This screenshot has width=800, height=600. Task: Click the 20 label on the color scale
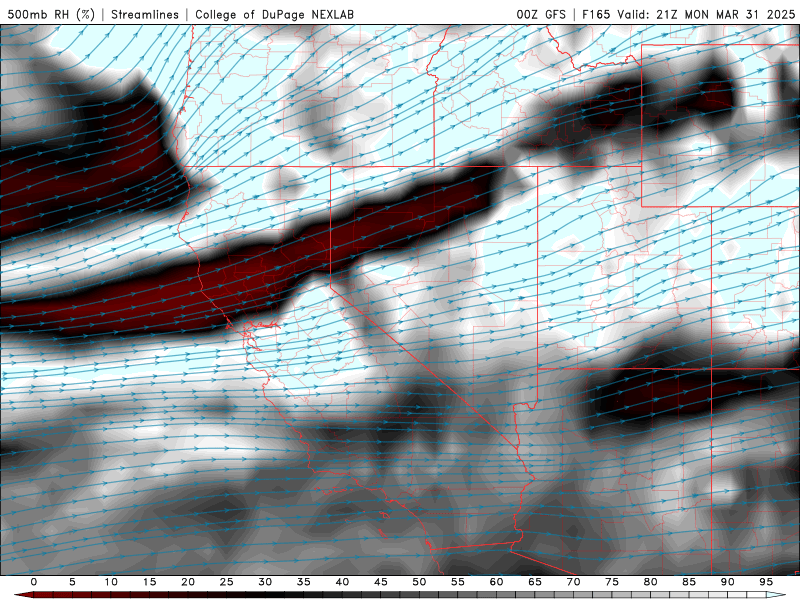(188, 582)
